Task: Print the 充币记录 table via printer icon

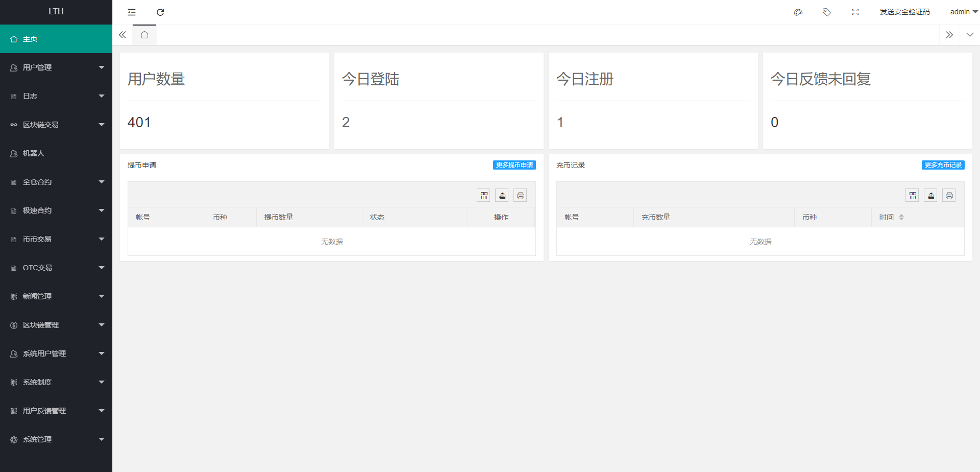Action: click(949, 196)
